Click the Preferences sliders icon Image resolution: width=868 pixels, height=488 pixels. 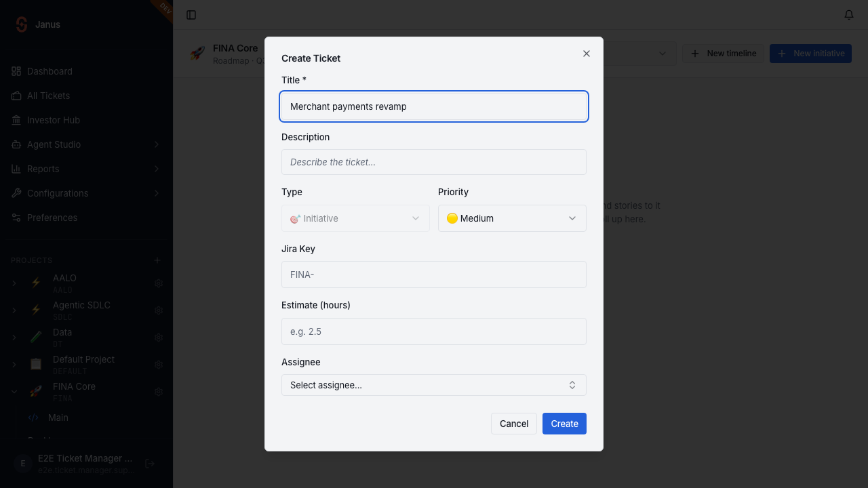point(16,218)
